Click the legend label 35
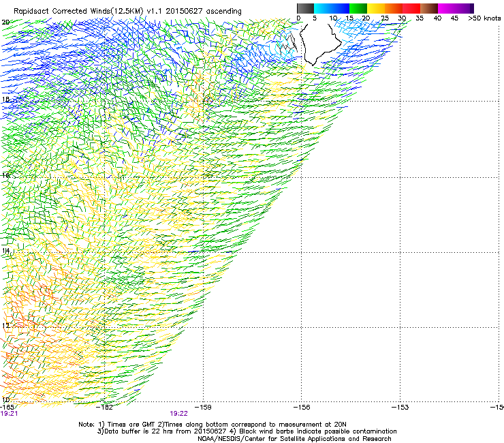The width and height of the screenshot is (504, 443). pyautogui.click(x=420, y=18)
